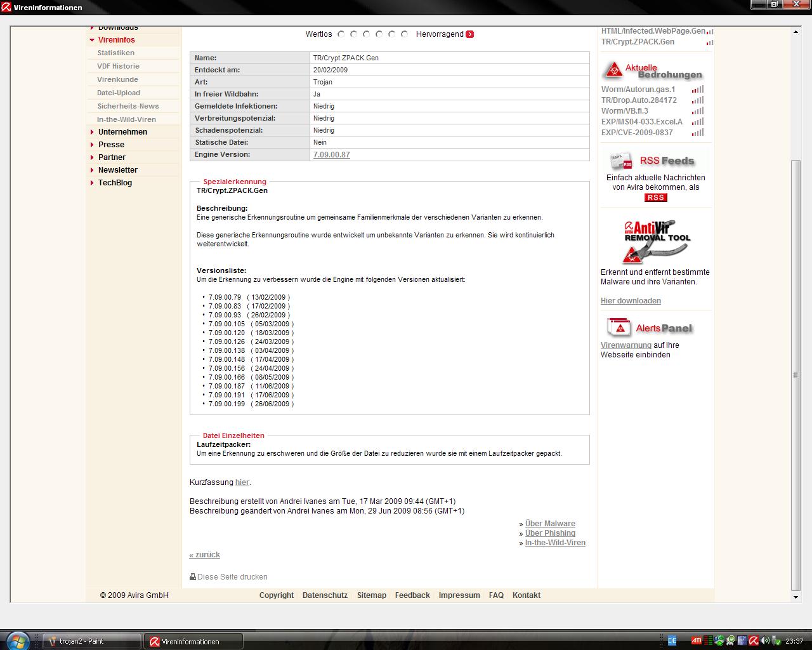This screenshot has height=650, width=812.
Task: Open the Hier downloaden link
Action: 631,301
